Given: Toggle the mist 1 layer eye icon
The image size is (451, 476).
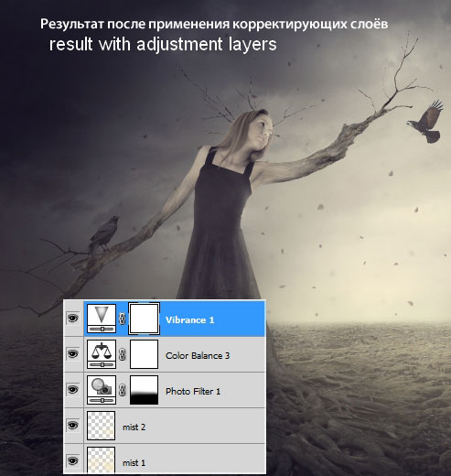Looking at the screenshot, I should click(73, 460).
